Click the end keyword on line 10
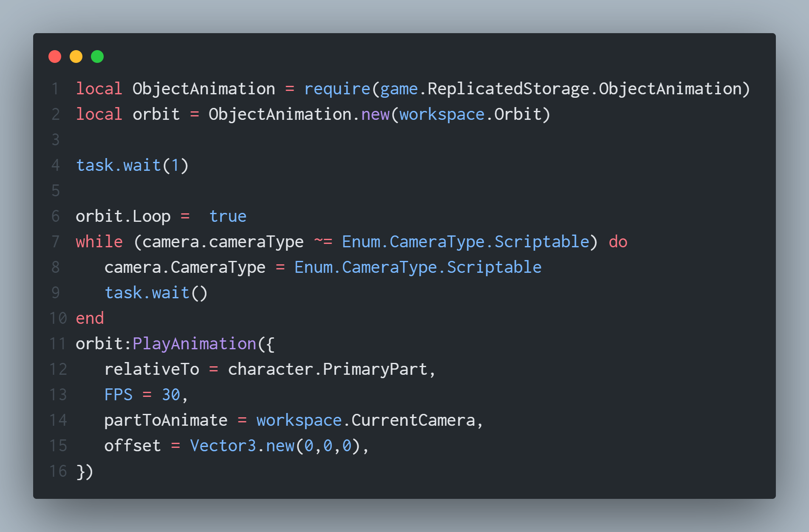This screenshot has height=532, width=809. pos(90,318)
